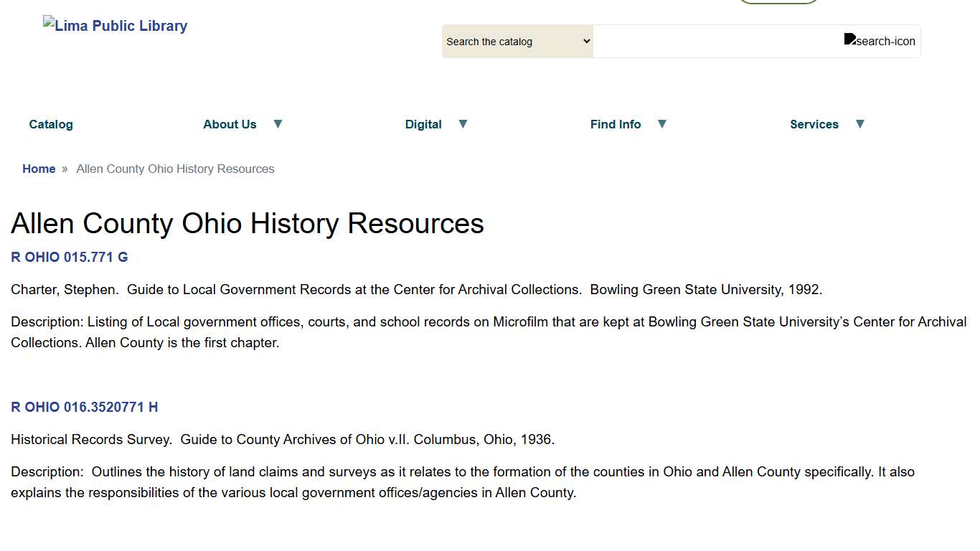Open the Find Info dropdown arrow
Image resolution: width=980 pixels, height=551 pixels.
(661, 123)
